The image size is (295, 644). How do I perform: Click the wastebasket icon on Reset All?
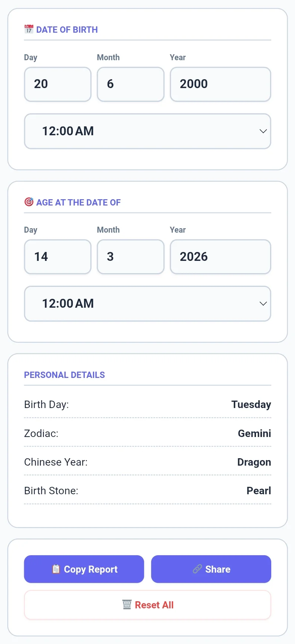tap(127, 605)
